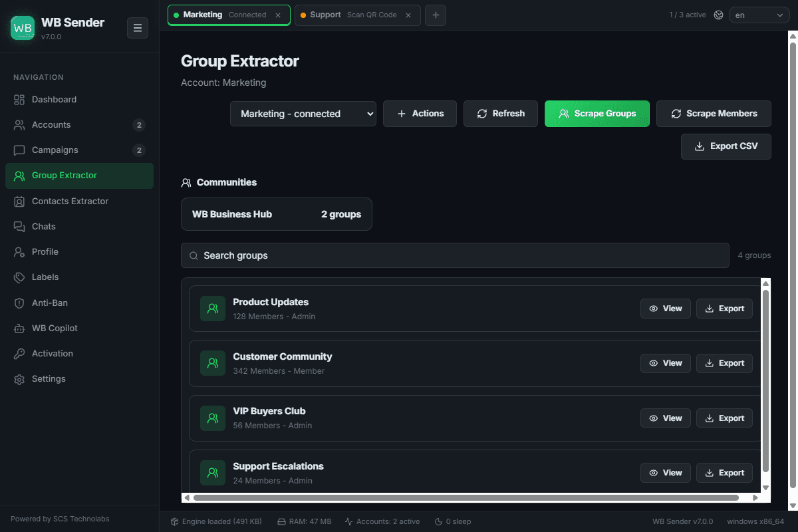The image size is (798, 532).
Task: Open the en language dropdown
Action: pyautogui.click(x=759, y=15)
